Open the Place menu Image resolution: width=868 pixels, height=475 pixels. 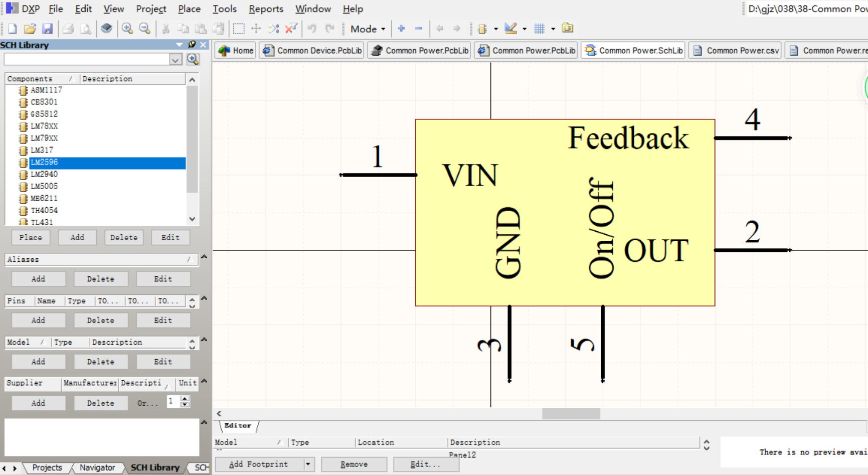click(x=189, y=9)
